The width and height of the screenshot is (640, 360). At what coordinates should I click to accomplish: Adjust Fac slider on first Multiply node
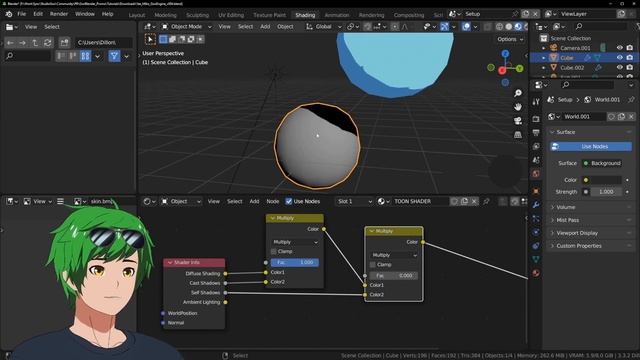pos(295,262)
